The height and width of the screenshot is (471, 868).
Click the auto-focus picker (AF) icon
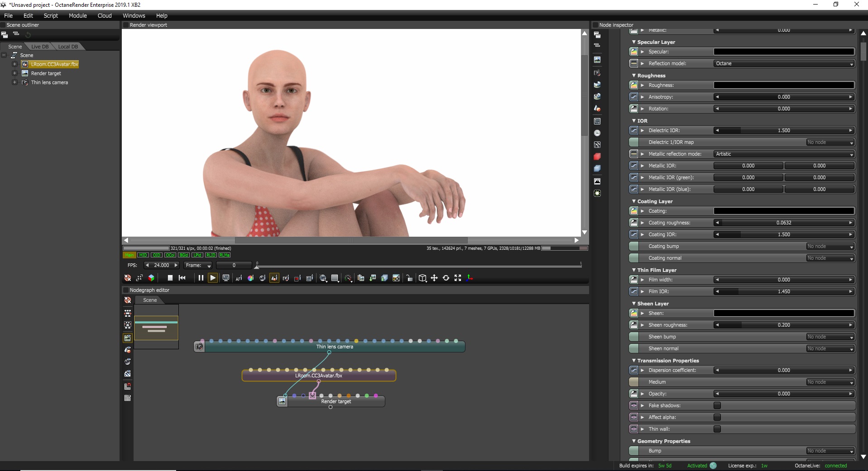point(239,278)
